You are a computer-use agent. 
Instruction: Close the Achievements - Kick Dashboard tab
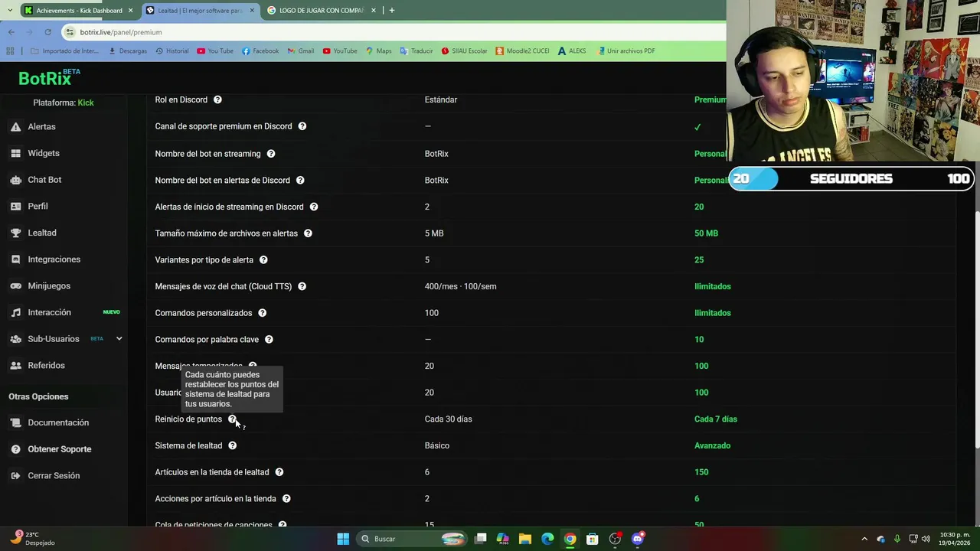pos(130,11)
